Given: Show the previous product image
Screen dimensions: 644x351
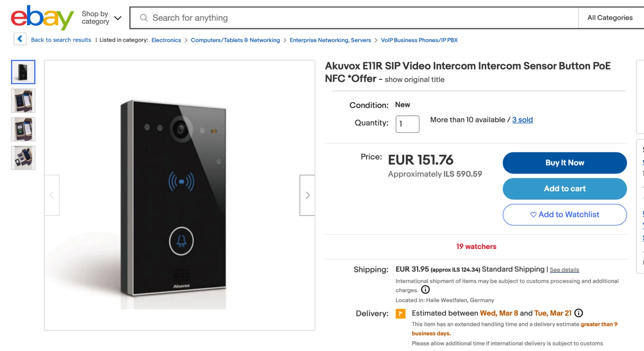Looking at the screenshot, I should point(52,195).
